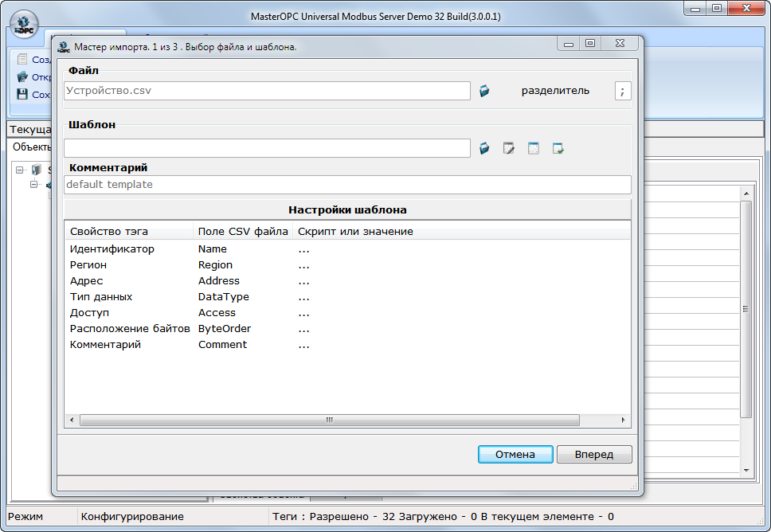Select the Комментарий row in the settings table
The width and height of the screenshot is (771, 532).
347,345
